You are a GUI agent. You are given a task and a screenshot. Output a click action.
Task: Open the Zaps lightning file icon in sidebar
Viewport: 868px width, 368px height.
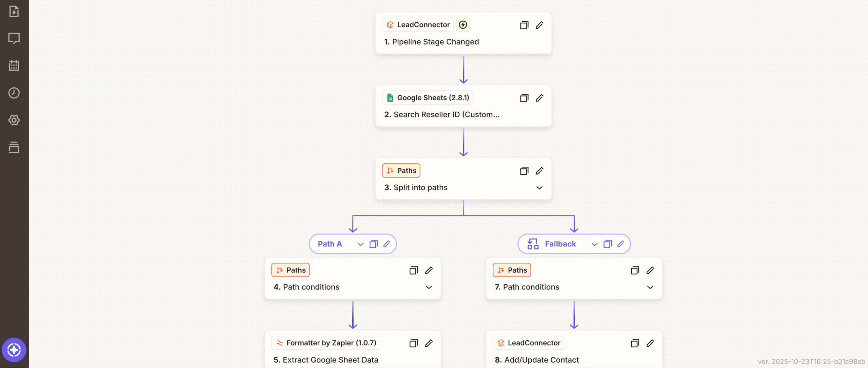coord(14,12)
